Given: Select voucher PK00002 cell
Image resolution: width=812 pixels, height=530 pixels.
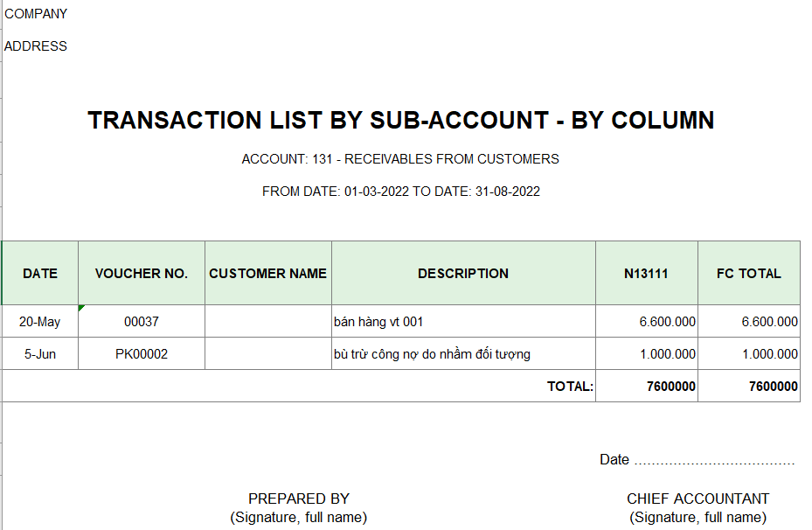Looking at the screenshot, I should (x=142, y=354).
